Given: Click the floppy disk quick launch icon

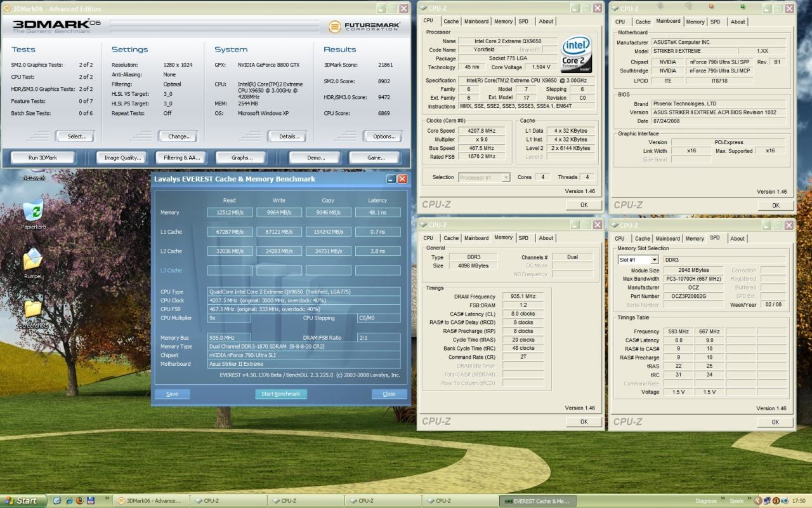Looking at the screenshot, I should coord(91,500).
